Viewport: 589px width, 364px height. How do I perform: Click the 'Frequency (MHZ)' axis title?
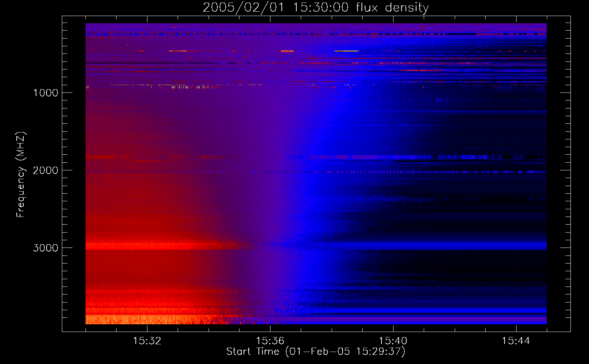pos(21,175)
